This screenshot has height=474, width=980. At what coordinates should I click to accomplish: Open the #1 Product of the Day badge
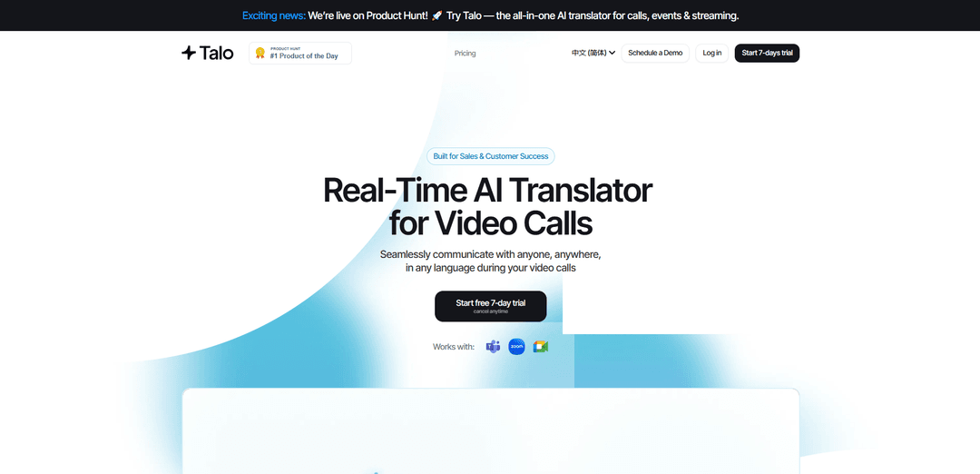[304, 54]
